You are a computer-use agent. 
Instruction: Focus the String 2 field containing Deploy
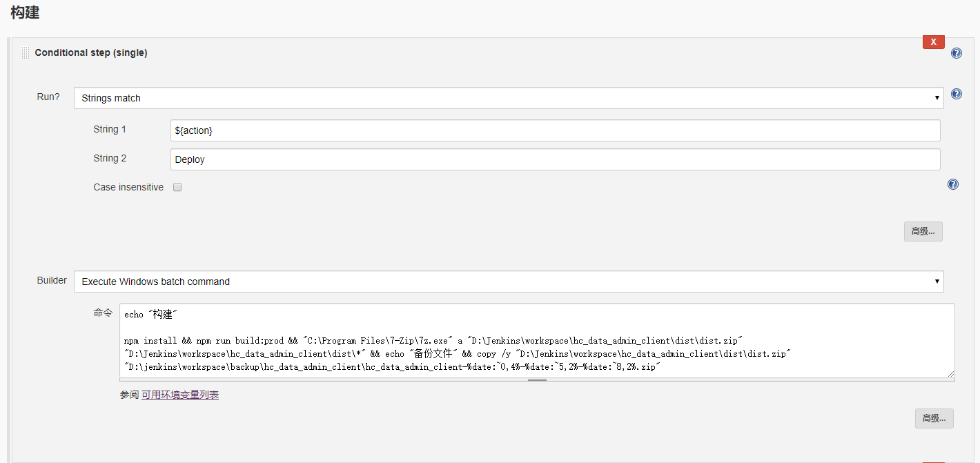click(555, 159)
